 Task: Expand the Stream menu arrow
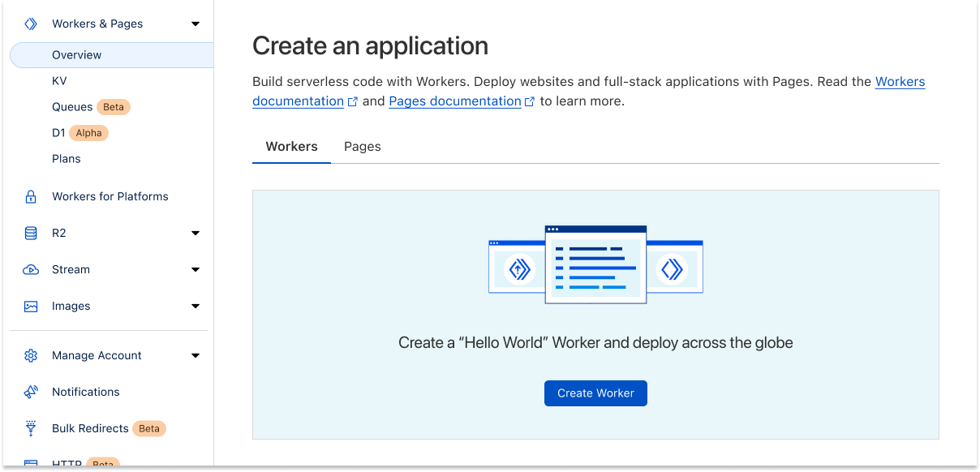click(195, 270)
